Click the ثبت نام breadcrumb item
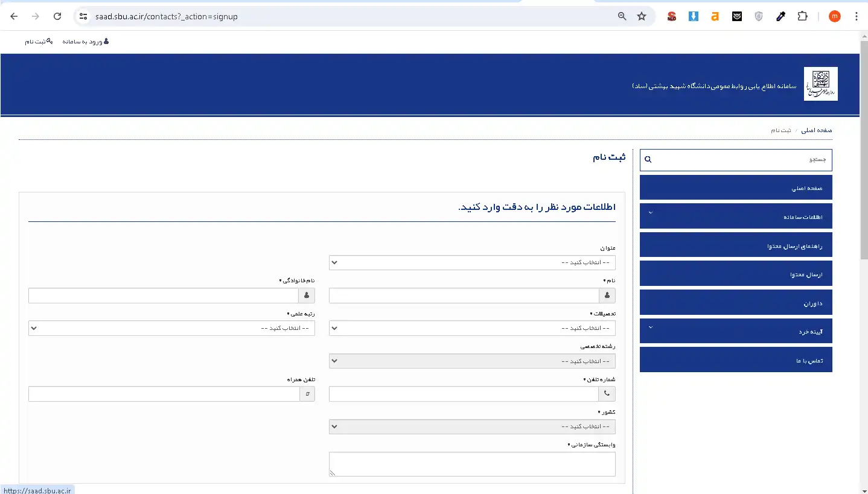 click(x=780, y=130)
